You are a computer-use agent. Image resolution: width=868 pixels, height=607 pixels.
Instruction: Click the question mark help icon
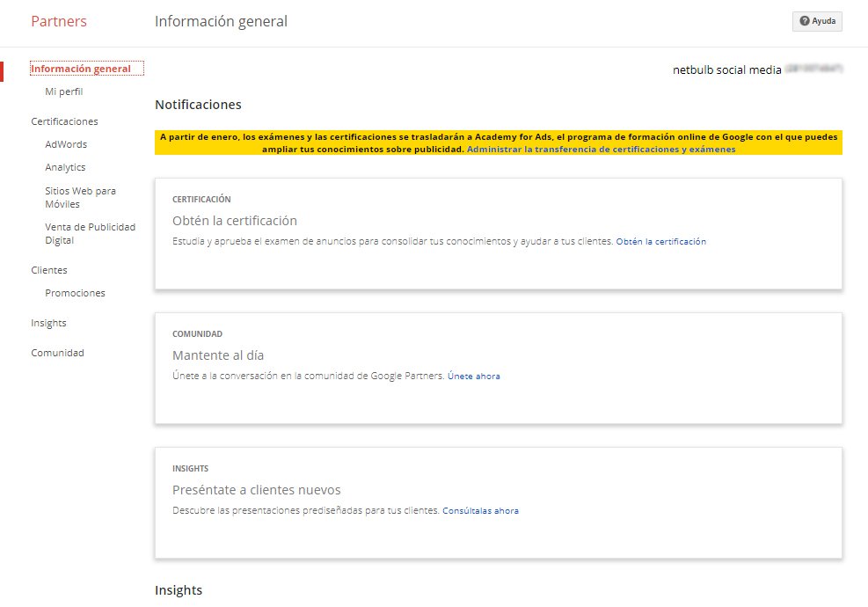pyautogui.click(x=804, y=21)
